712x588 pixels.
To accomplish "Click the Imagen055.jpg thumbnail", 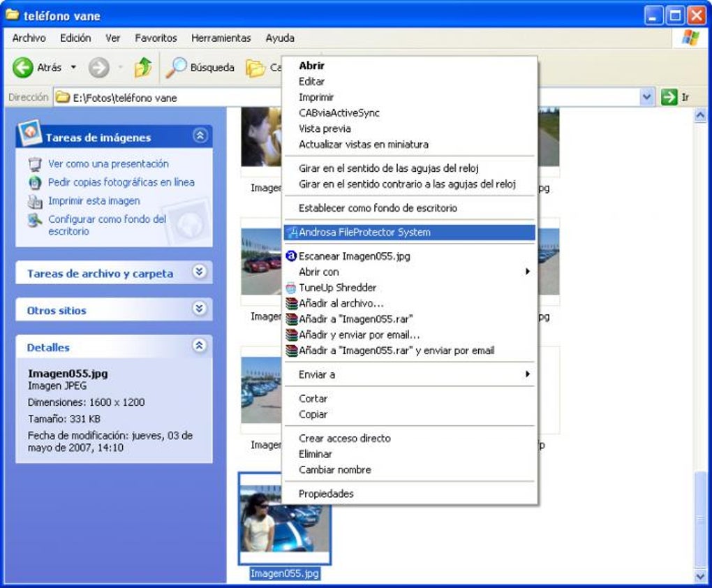I will (x=285, y=519).
